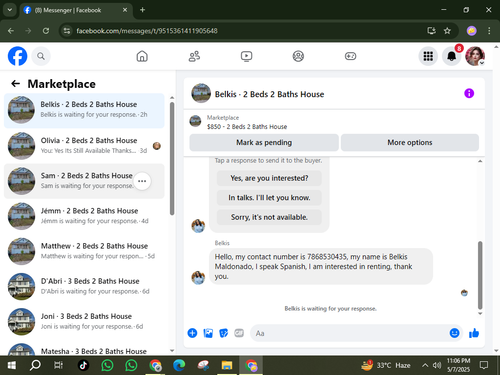The image size is (500, 375).
Task: Open Matthew - 2 Beds 2 Baths House chat
Action: [84, 251]
